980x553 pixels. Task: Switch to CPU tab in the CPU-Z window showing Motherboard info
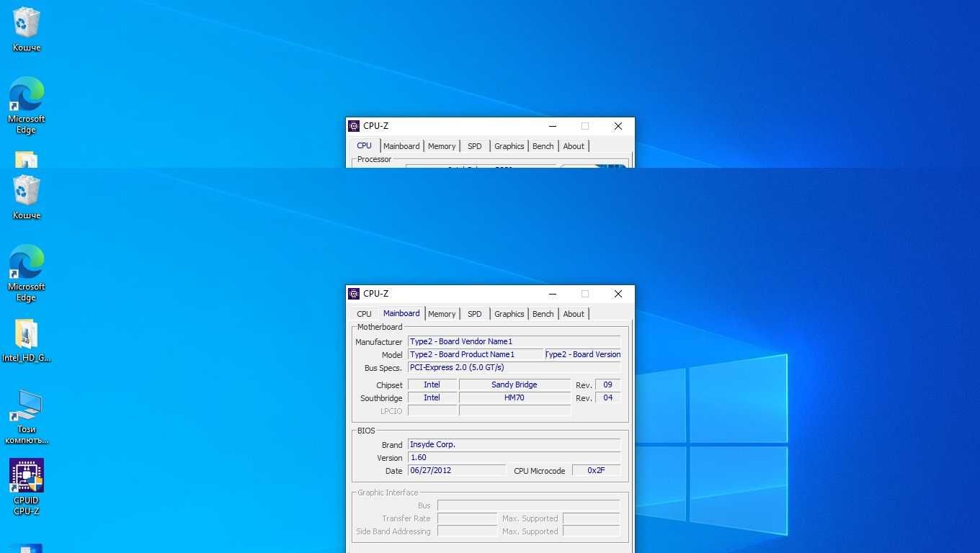364,314
